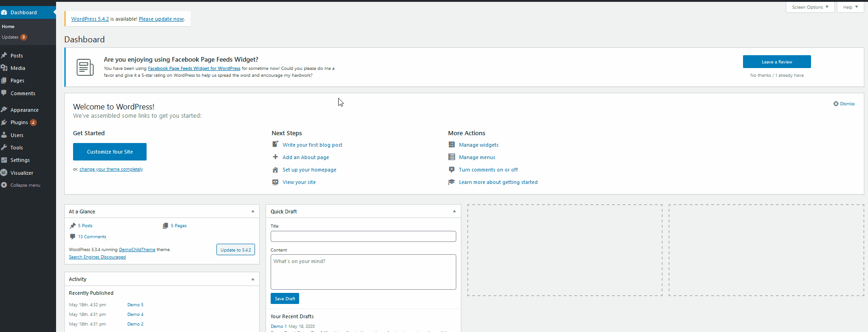Click the Plugins plug icon

[4, 122]
